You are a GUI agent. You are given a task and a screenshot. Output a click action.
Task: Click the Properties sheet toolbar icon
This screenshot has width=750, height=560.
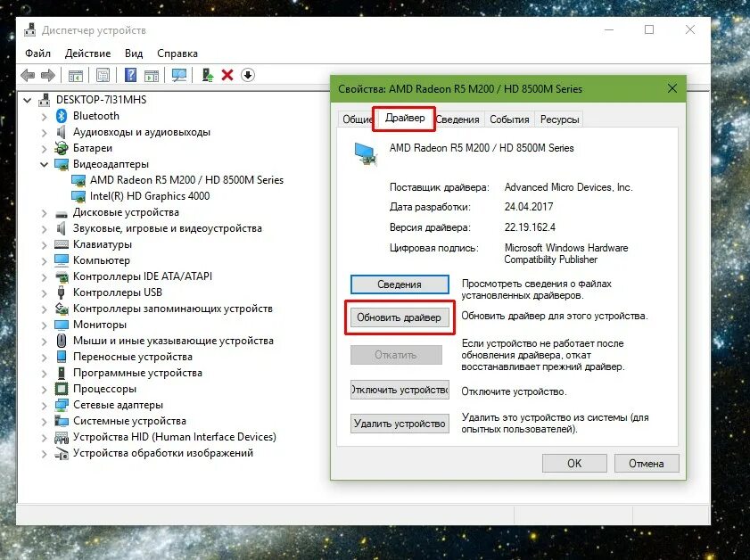coord(103,75)
